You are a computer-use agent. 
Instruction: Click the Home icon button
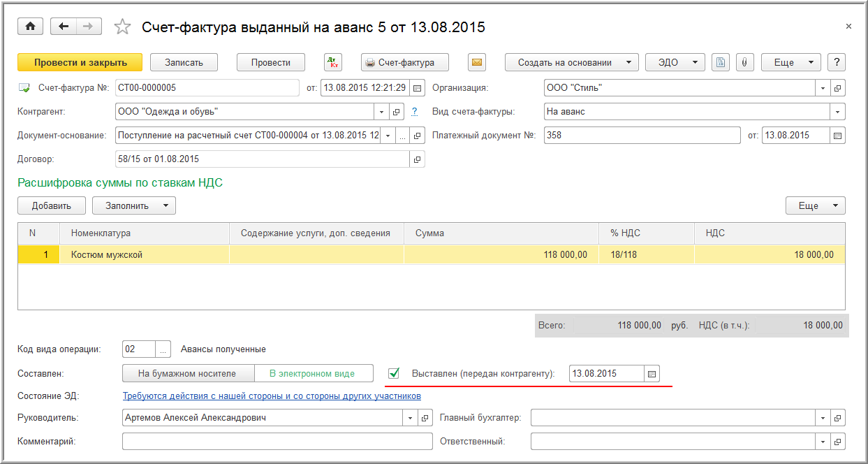30,27
